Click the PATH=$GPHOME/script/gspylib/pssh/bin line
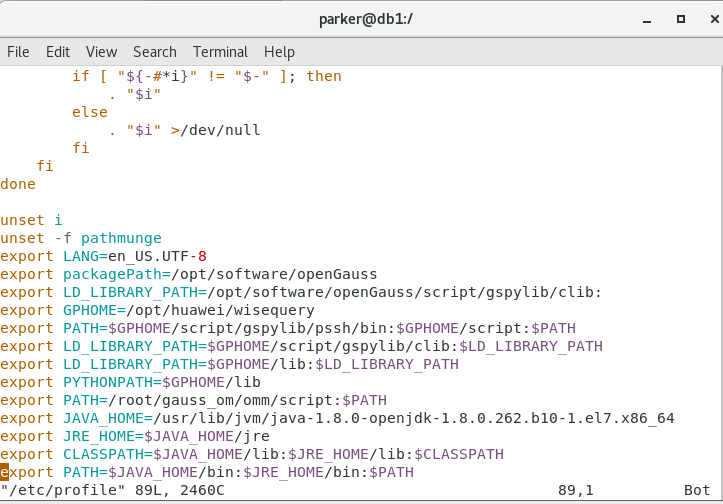Screen dimensions: 723x504 click(x=288, y=328)
